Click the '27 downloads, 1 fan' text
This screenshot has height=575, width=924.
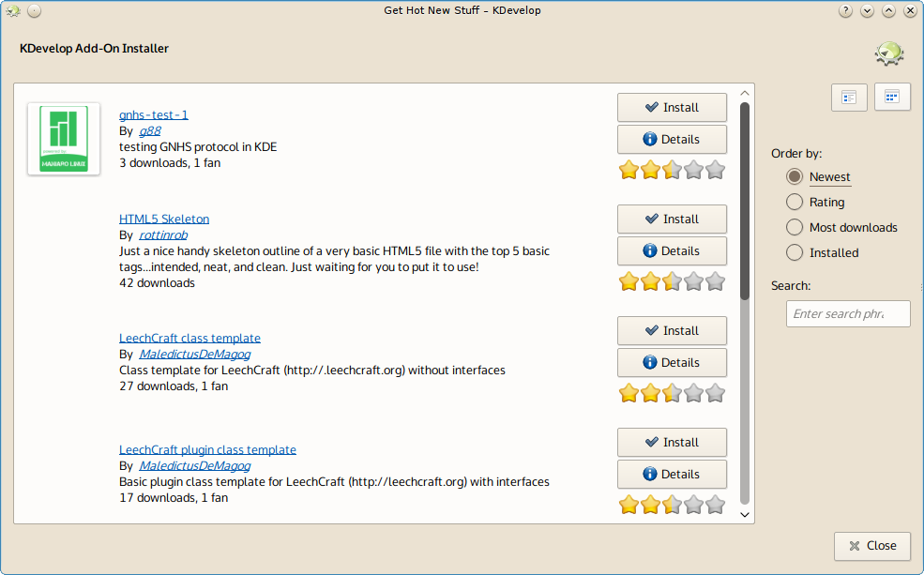click(x=174, y=386)
